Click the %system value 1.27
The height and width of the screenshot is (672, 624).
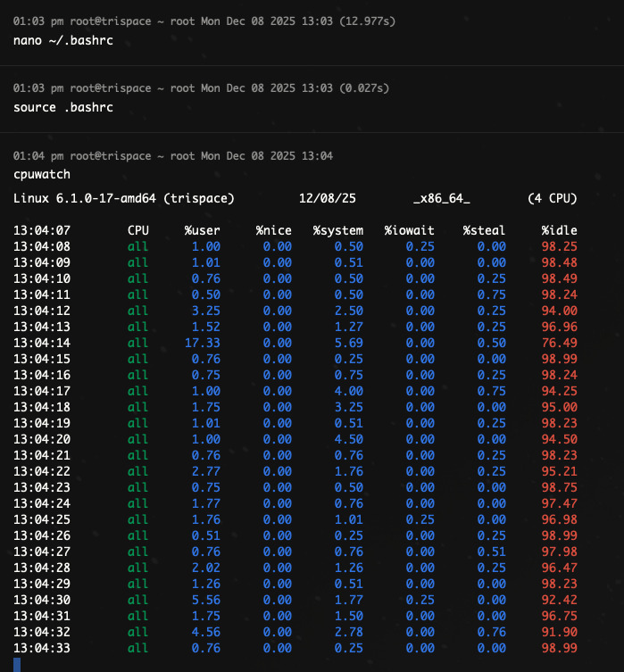click(349, 327)
